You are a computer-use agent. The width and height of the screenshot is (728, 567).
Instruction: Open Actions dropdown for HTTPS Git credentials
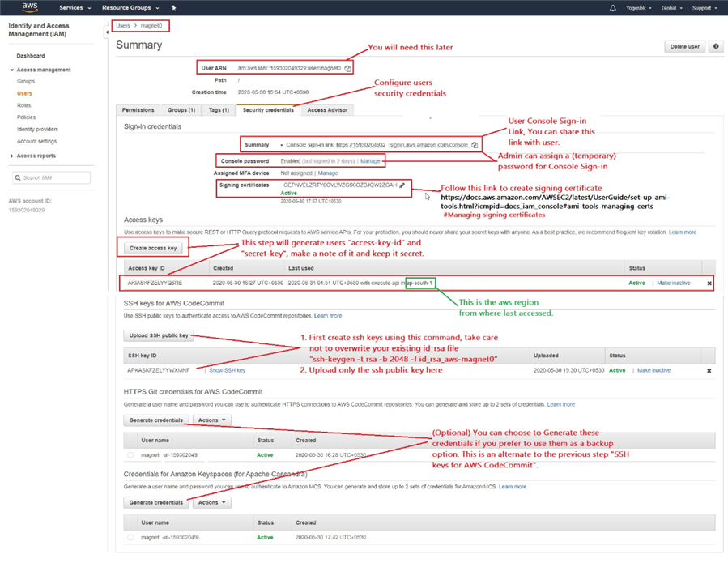pos(211,420)
